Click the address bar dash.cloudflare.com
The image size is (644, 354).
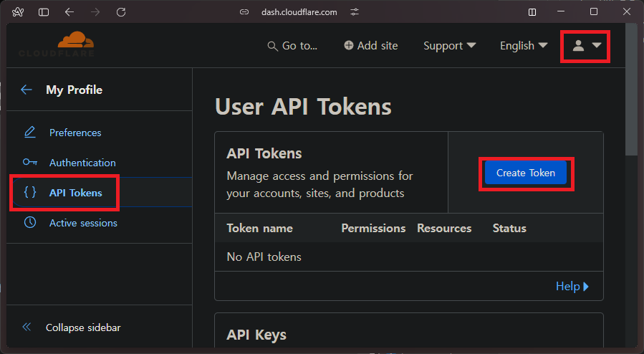point(299,12)
